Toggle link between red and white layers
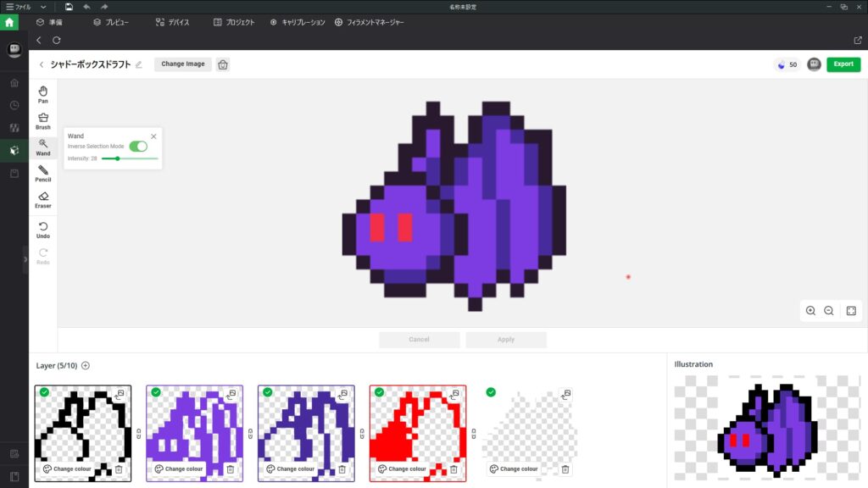This screenshot has height=488, width=868. pyautogui.click(x=473, y=435)
